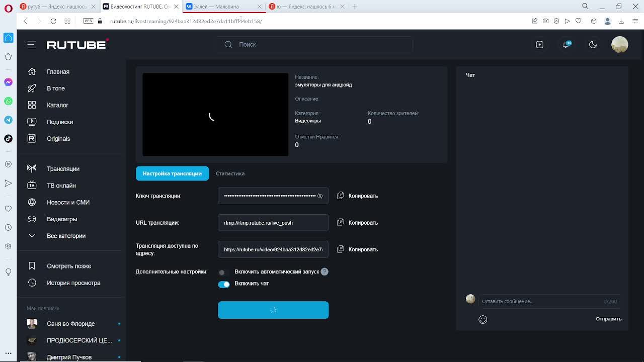Open the user profile avatar
Viewport: 644px width, 362px height.
point(619,45)
